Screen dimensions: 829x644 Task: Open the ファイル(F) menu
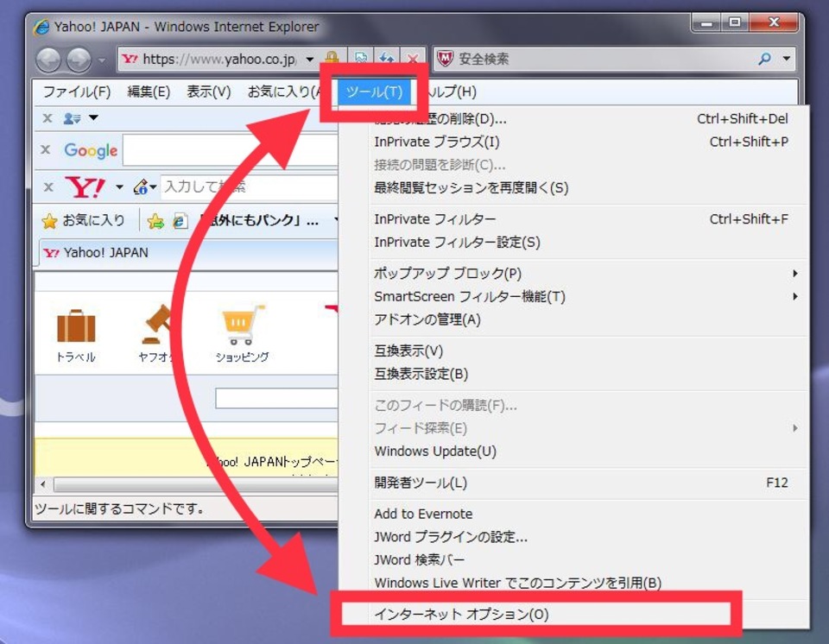tap(76, 92)
